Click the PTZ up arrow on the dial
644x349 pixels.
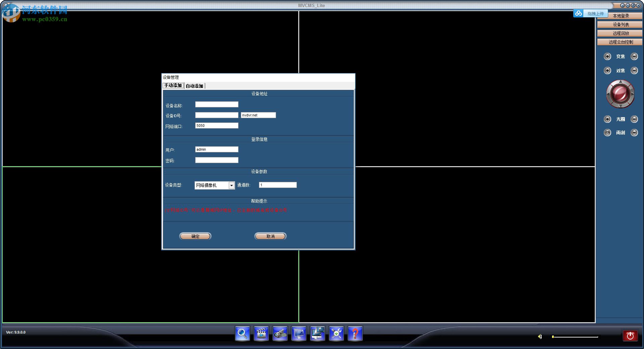(621, 82)
